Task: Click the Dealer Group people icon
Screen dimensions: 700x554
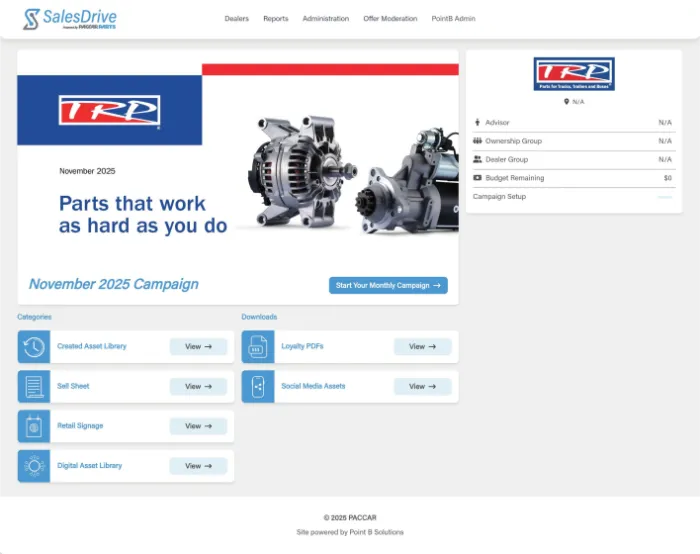Action: 477,159
